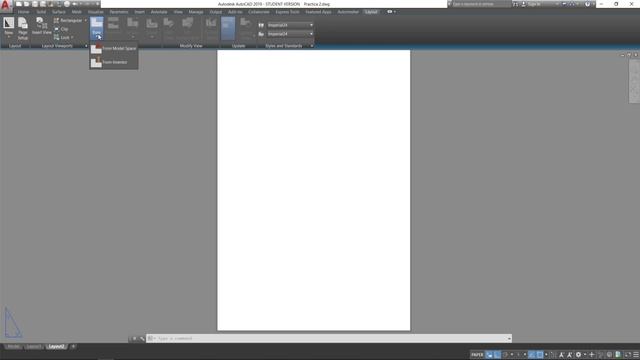Open the View ribbon tab

178,12
